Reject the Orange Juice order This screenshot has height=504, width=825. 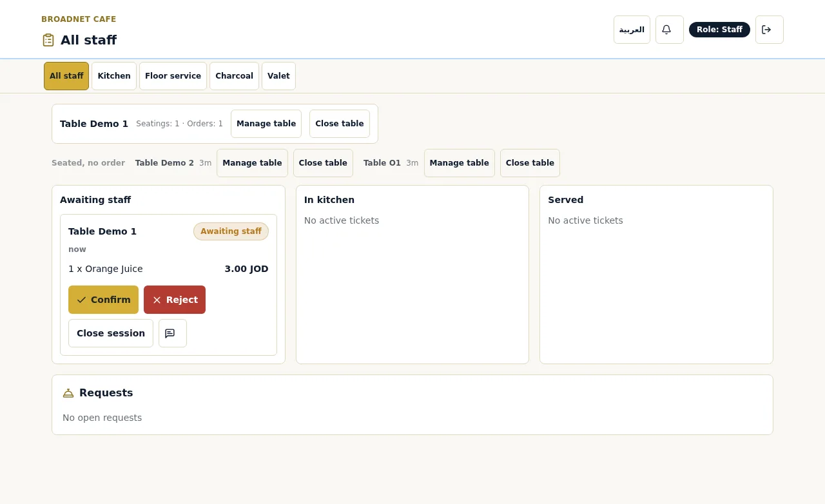pyautogui.click(x=175, y=300)
